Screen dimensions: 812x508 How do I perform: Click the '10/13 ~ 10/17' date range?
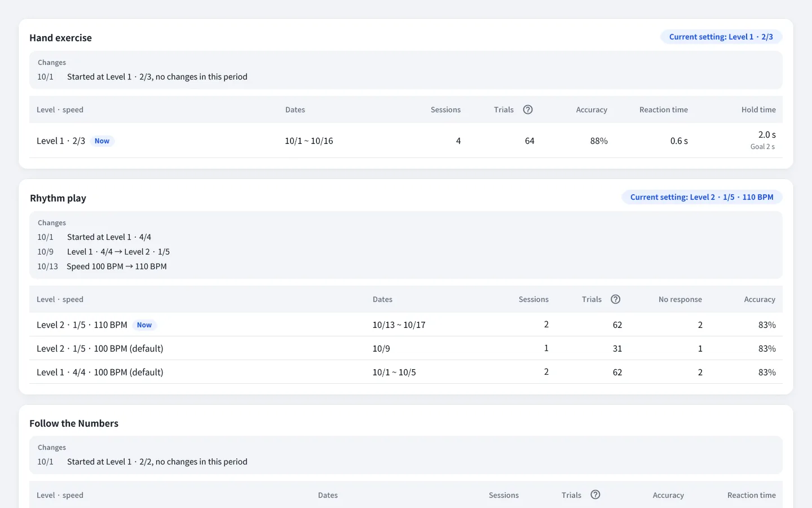coord(399,325)
